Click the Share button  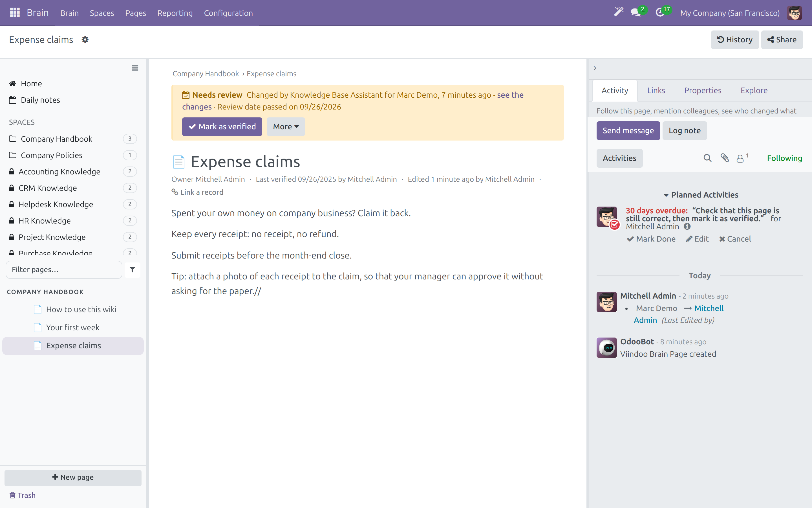pyautogui.click(x=782, y=40)
